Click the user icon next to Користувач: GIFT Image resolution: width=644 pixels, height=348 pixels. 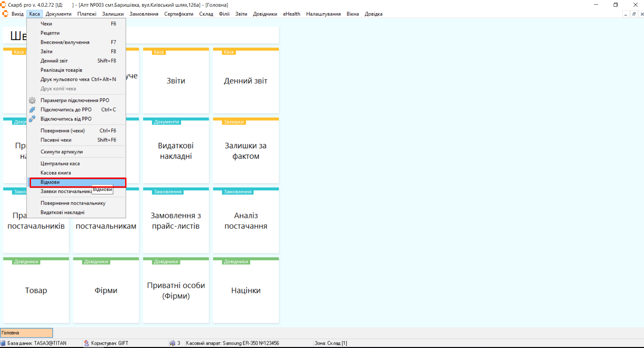[x=87, y=343]
